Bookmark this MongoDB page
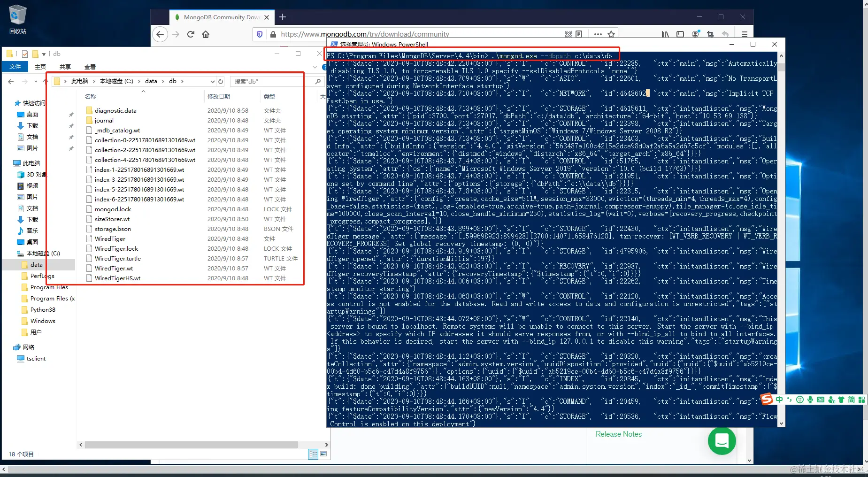Image resolution: width=868 pixels, height=477 pixels. point(611,34)
